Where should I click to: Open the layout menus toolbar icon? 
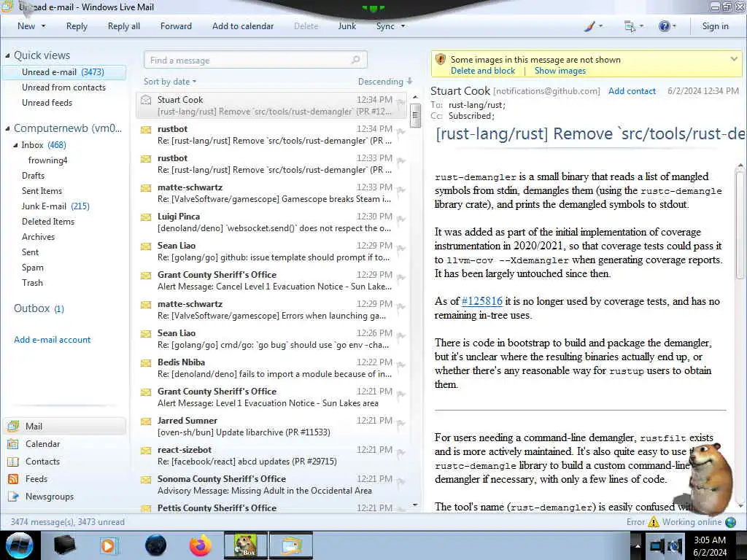630,26
